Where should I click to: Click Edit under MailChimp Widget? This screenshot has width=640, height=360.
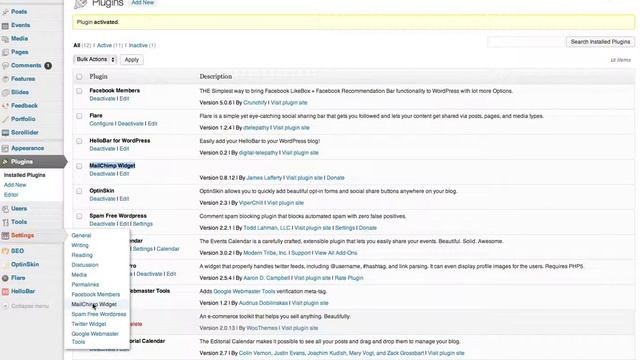[124, 174]
